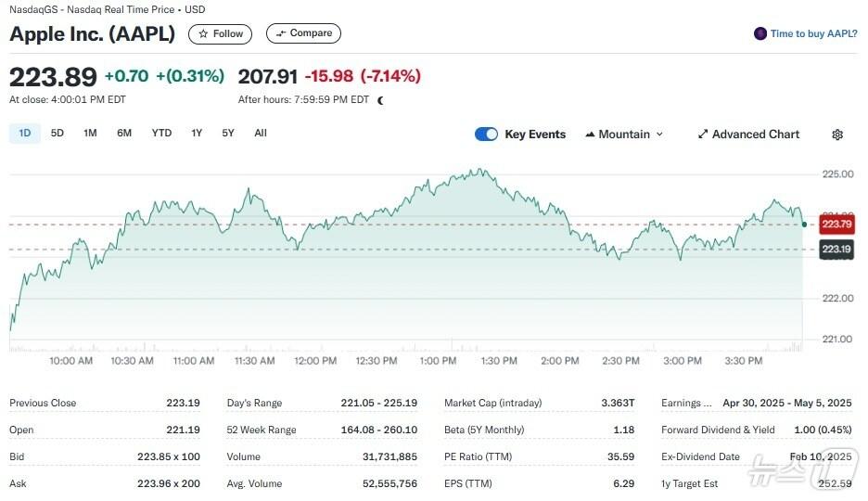This screenshot has width=868, height=501.
Task: Click the chart settings gear icon
Action: 837,135
